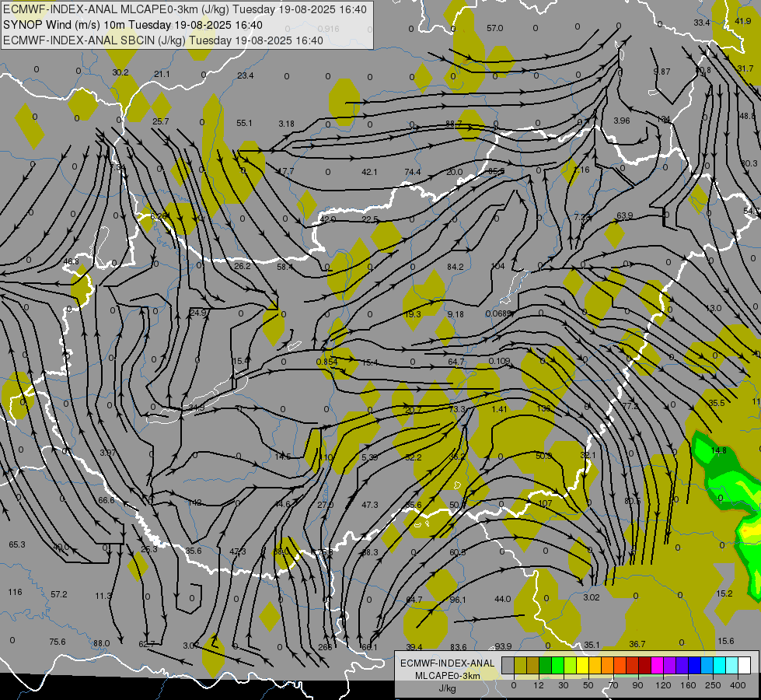Screen dimensions: 761x700
Task: Click the map value 75.6
Action: pos(58,642)
